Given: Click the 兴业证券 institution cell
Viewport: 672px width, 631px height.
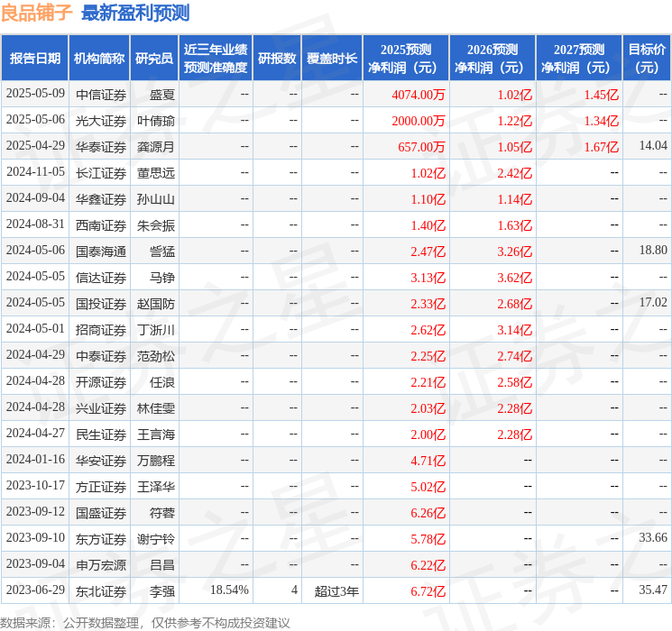Looking at the screenshot, I should pyautogui.click(x=101, y=408).
